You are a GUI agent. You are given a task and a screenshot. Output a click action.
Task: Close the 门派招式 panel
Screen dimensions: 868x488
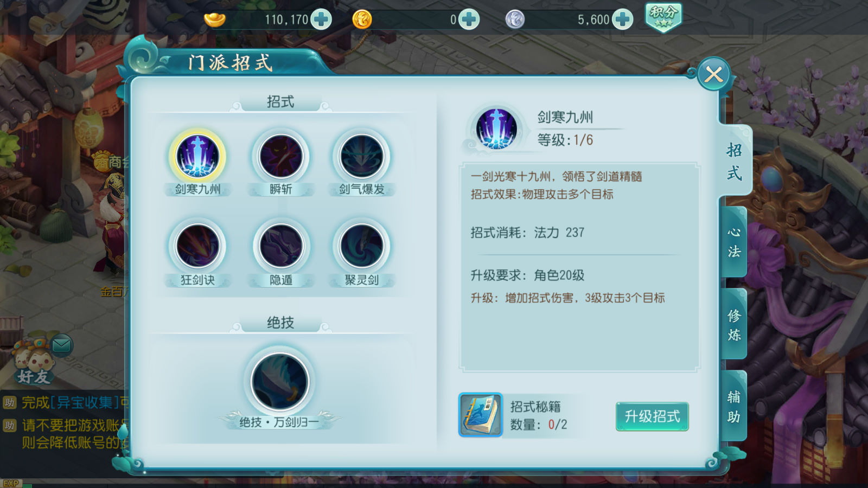pos(714,74)
